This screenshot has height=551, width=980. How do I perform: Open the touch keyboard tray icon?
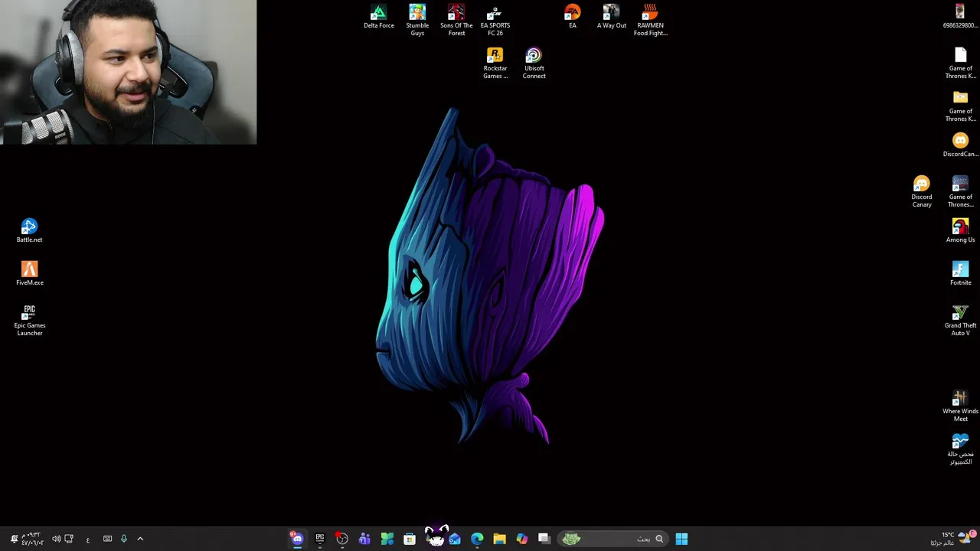click(x=107, y=539)
